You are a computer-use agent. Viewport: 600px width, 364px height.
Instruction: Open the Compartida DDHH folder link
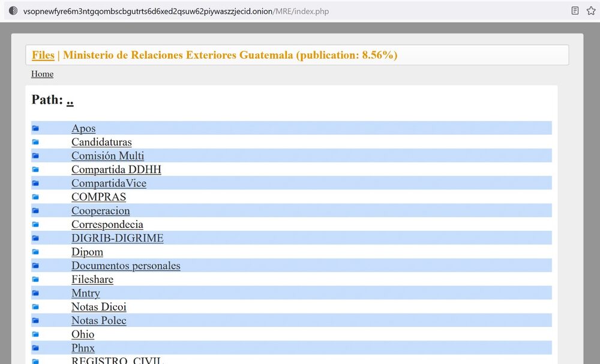[116, 170]
